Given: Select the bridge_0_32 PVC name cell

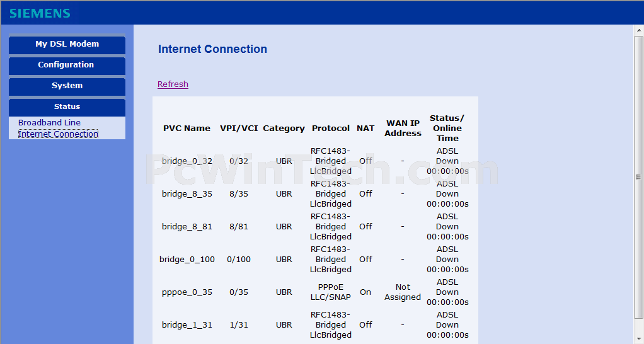Looking at the screenshot, I should tap(187, 161).
